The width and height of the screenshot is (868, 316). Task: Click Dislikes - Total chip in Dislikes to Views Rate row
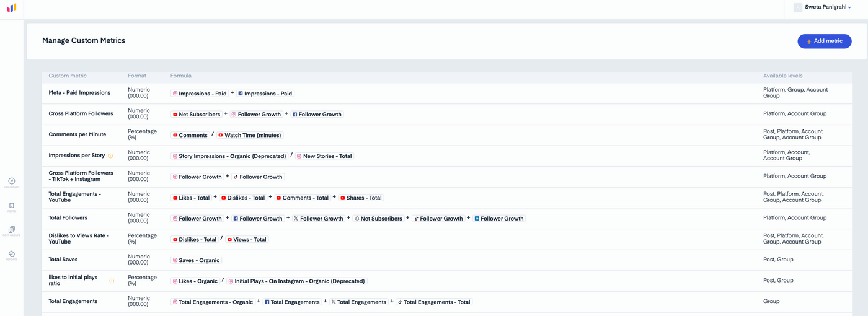(195, 239)
